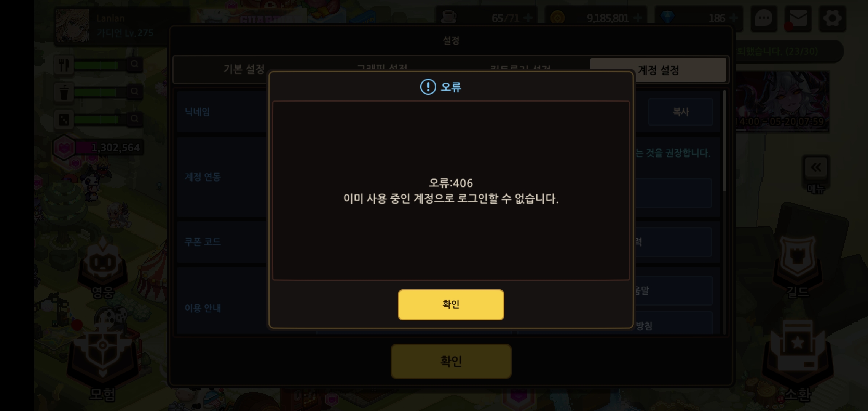Click the yellow 확인 button in error dialog

point(451,304)
